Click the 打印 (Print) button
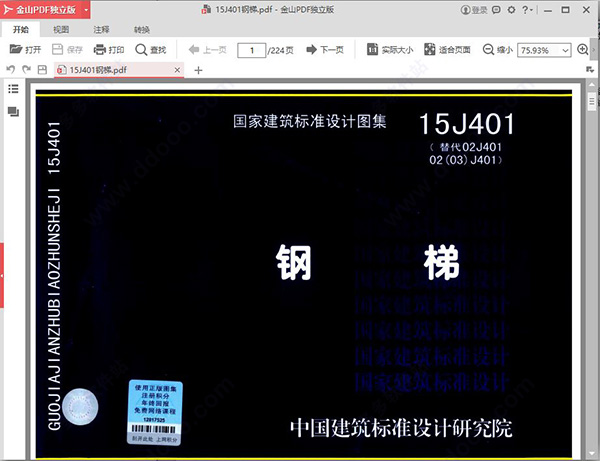Screen dimensions: 600x461 click(108, 50)
